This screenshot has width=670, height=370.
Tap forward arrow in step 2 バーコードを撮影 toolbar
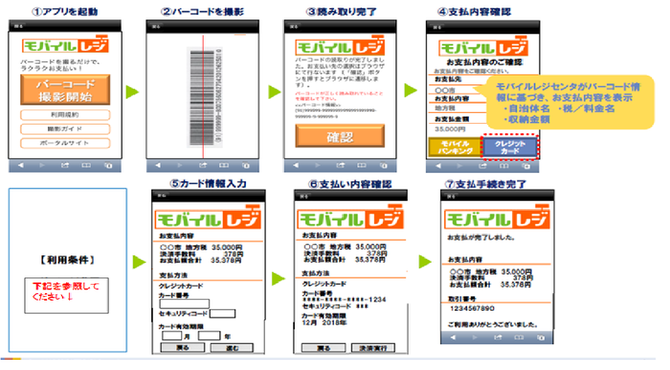coord(179,165)
